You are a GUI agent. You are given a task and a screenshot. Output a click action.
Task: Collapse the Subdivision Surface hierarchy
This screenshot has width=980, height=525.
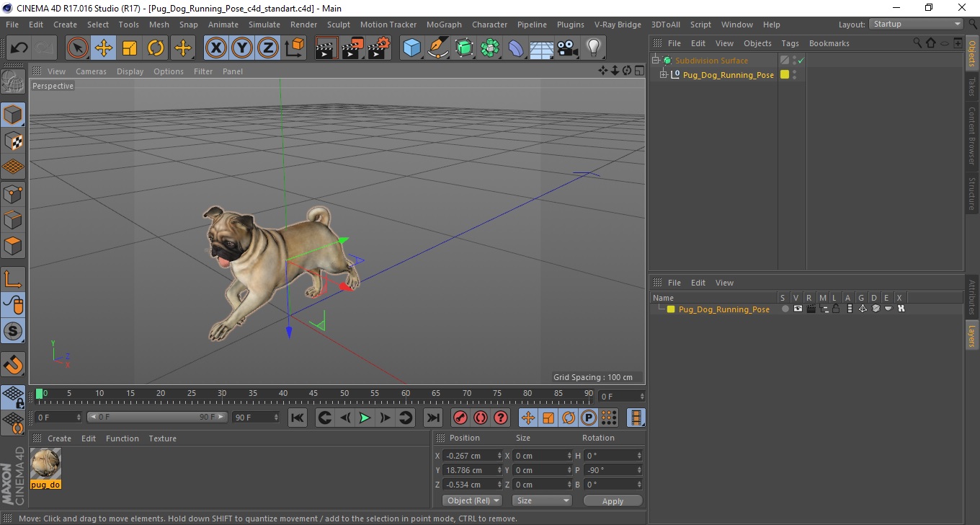click(x=656, y=61)
